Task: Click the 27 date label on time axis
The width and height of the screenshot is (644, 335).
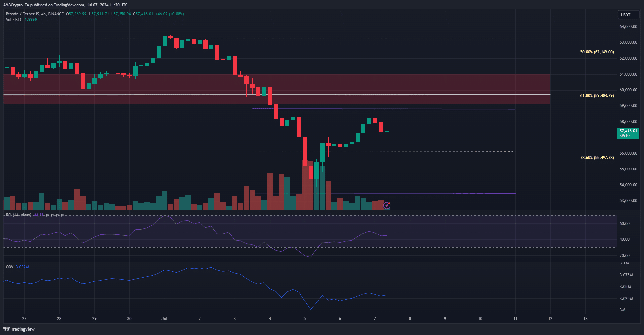Action: [24, 319]
